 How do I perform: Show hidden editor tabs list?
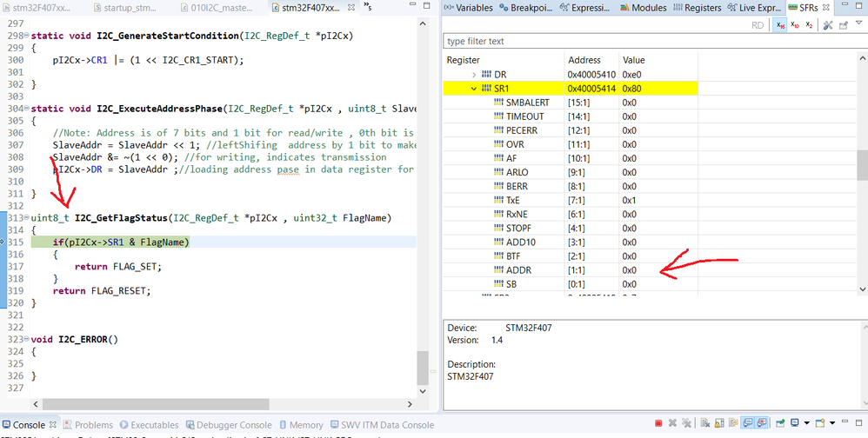tap(368, 7)
